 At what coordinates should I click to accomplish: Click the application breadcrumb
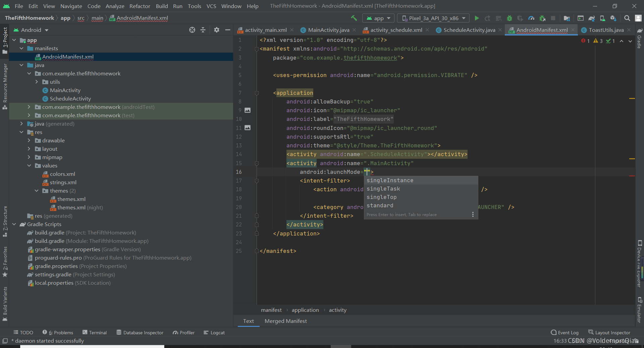[x=305, y=310]
